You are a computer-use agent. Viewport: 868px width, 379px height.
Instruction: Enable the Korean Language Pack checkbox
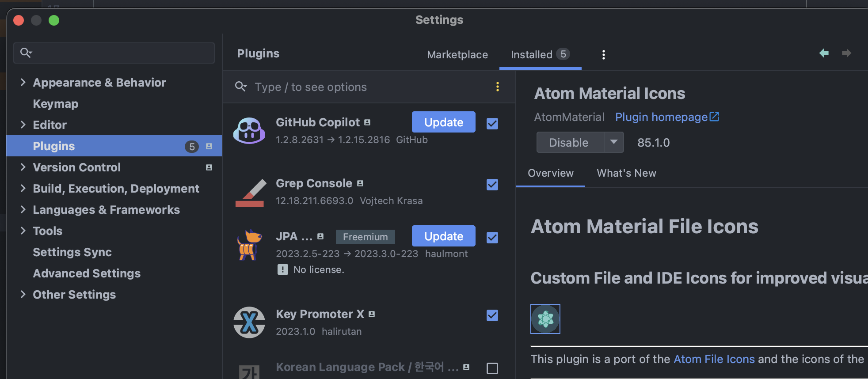tap(492, 368)
